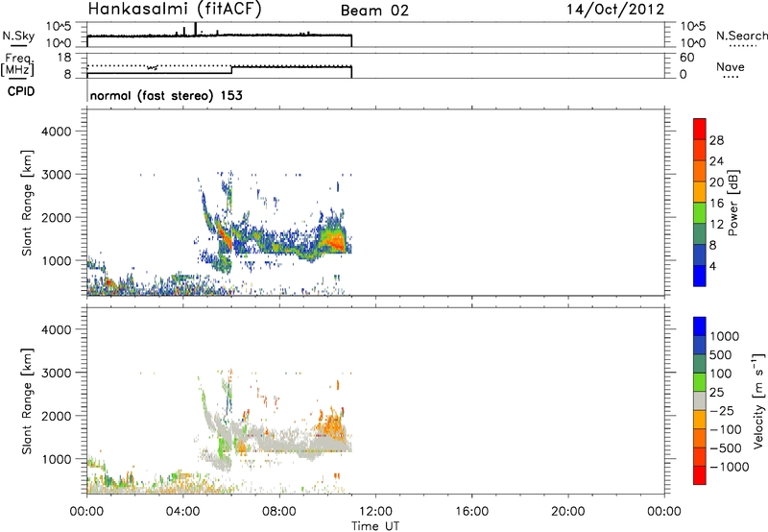768x532 pixels.
Task: Click the tallest spike in N.Sky trace
Action: 196,29
